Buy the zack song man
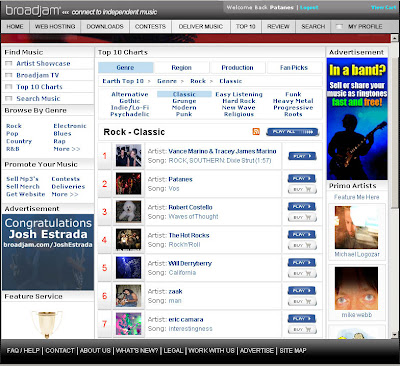The image size is (400, 366). pos(302,301)
